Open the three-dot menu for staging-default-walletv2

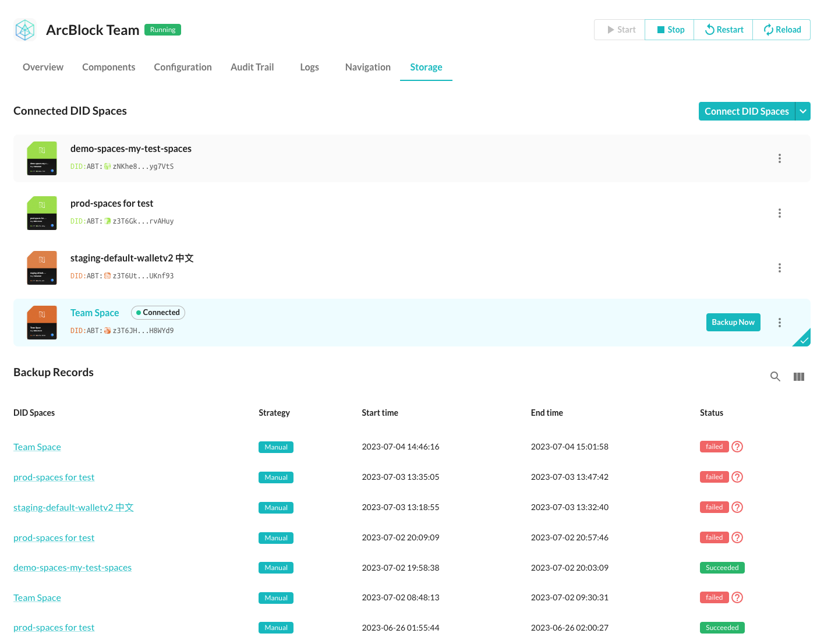(x=779, y=268)
